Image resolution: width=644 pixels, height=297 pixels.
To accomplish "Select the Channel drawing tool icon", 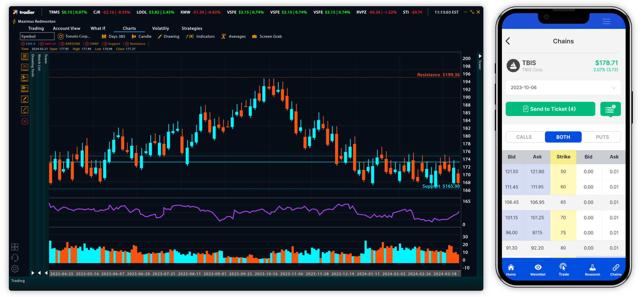I will (25, 67).
